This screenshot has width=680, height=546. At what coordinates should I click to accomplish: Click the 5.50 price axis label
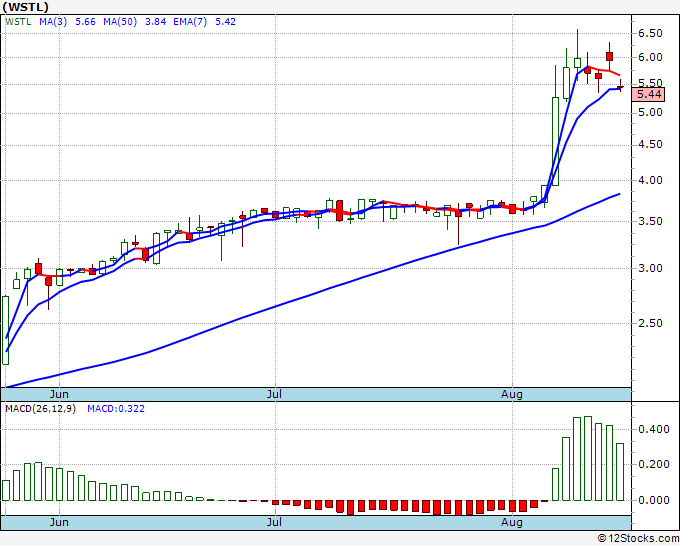pyautogui.click(x=650, y=82)
